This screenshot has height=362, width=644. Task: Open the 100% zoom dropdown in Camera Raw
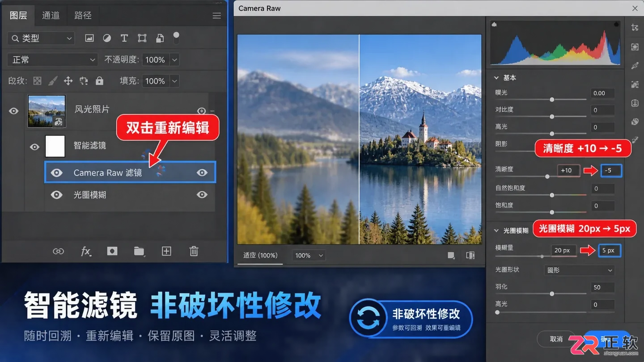(x=309, y=256)
